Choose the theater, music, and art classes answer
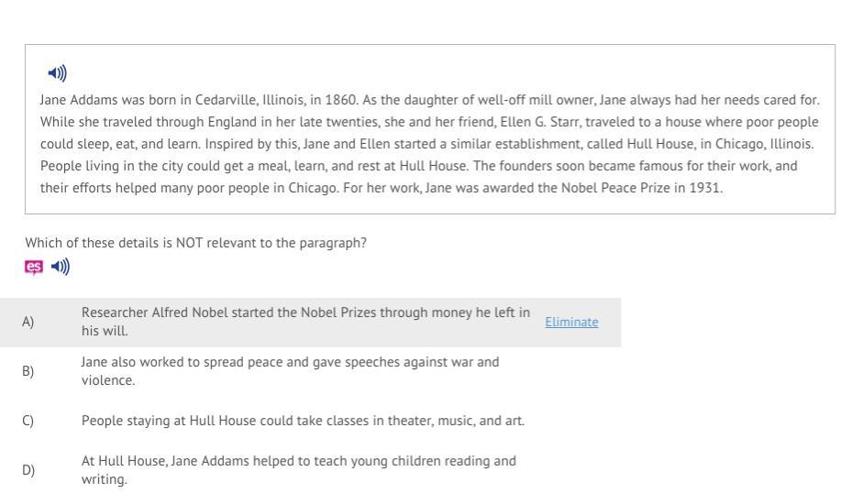Viewport: 852px width, 504px height. click(x=303, y=421)
